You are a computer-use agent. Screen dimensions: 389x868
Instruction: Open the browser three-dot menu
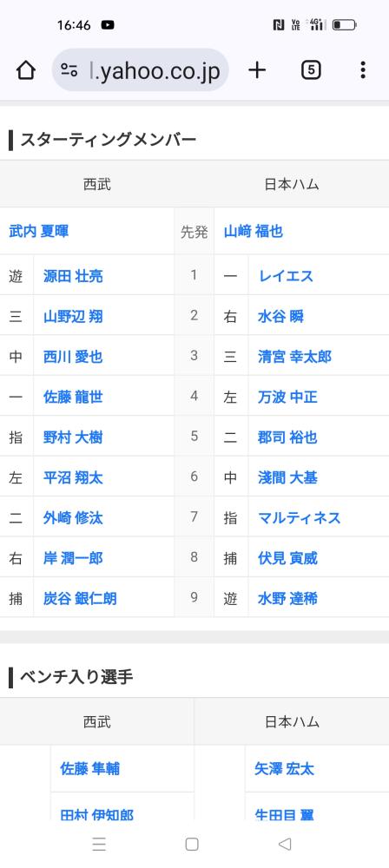(x=363, y=69)
